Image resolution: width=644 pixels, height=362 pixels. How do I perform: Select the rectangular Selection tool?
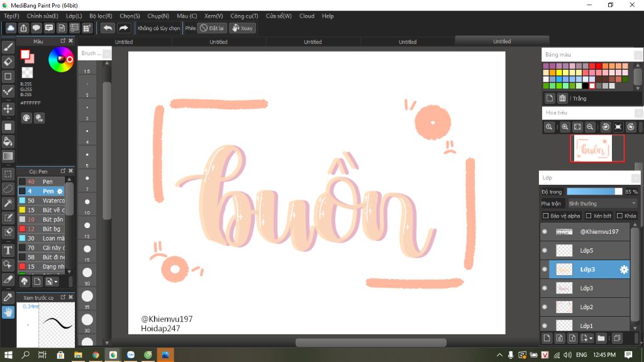[8, 174]
